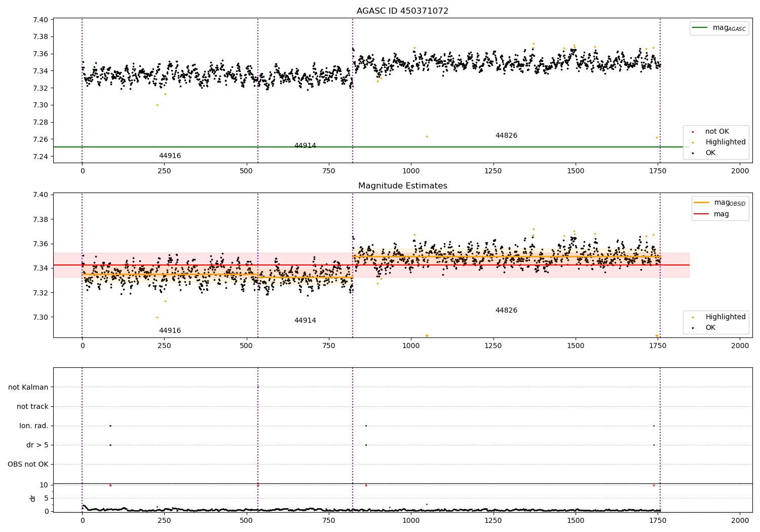Click the 'OBS not OK' axis label
The height and width of the screenshot is (532, 760).
[28, 464]
